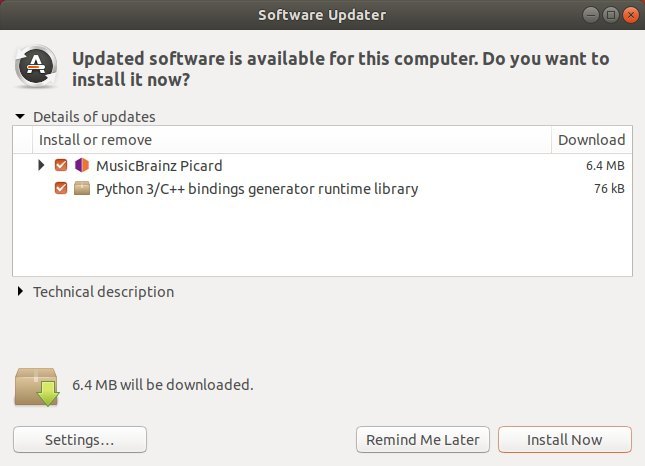Screen dimensions: 645x466
Task: Click the Software Updater title bar
Action: [322, 15]
